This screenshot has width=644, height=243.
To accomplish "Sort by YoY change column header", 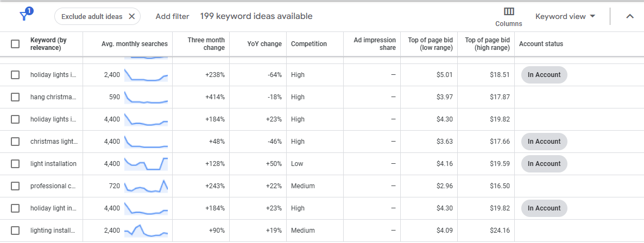I will tap(264, 44).
